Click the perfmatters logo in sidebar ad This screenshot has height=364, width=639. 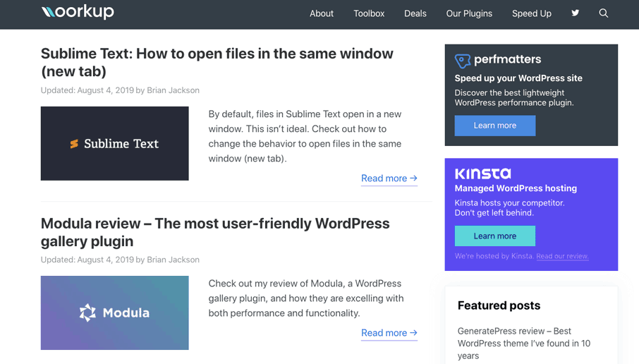498,61
